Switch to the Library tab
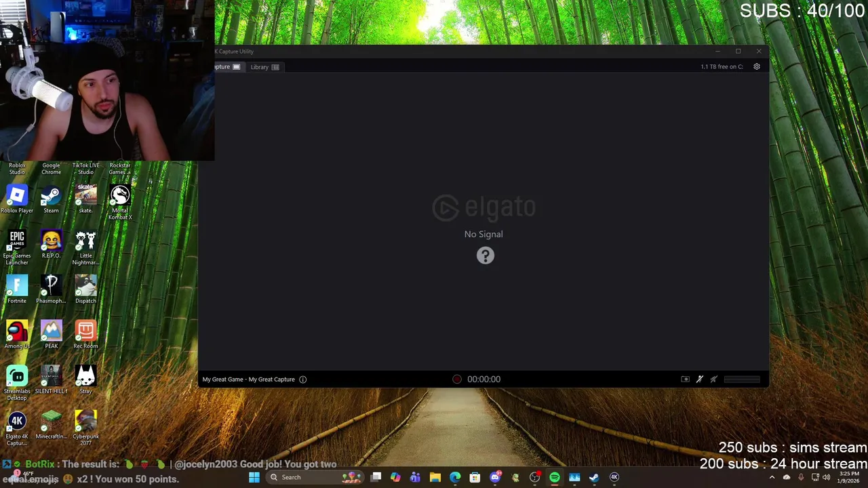The width and height of the screenshot is (868, 488). pos(264,67)
